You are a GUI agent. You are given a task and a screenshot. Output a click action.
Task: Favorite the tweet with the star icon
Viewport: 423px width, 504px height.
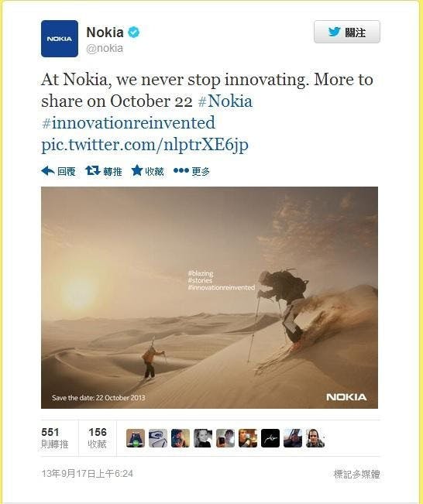point(147,171)
